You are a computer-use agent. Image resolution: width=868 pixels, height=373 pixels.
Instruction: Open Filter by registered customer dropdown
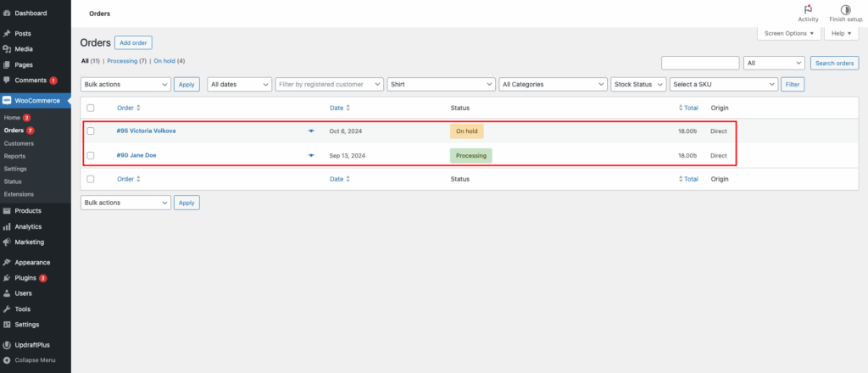click(x=330, y=84)
